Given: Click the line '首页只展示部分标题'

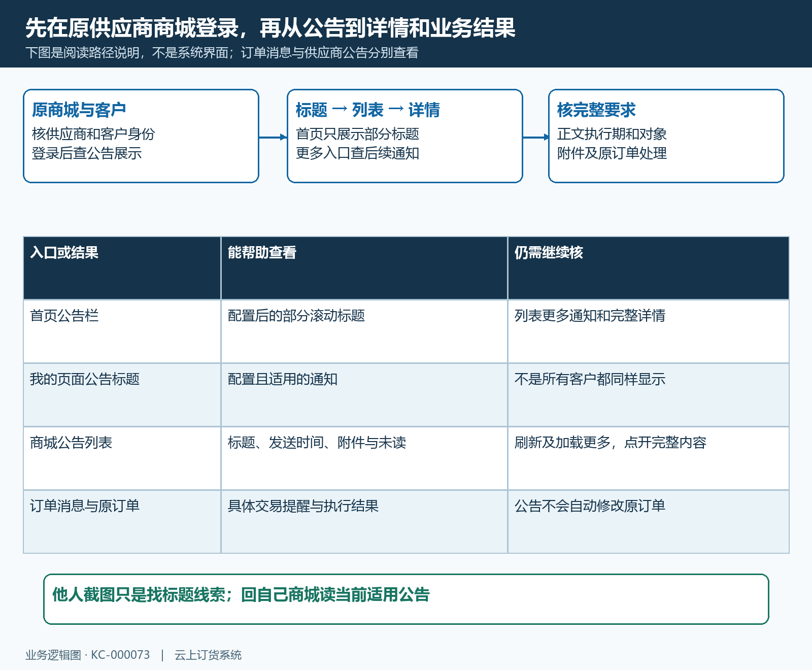Looking at the screenshot, I should tap(357, 134).
